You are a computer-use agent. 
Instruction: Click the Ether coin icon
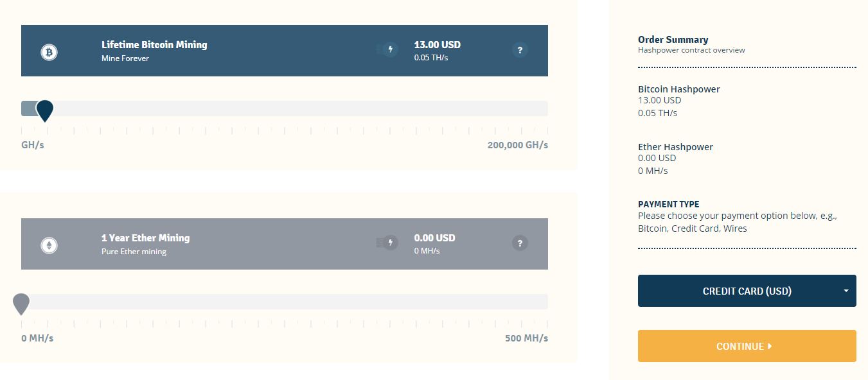click(49, 245)
